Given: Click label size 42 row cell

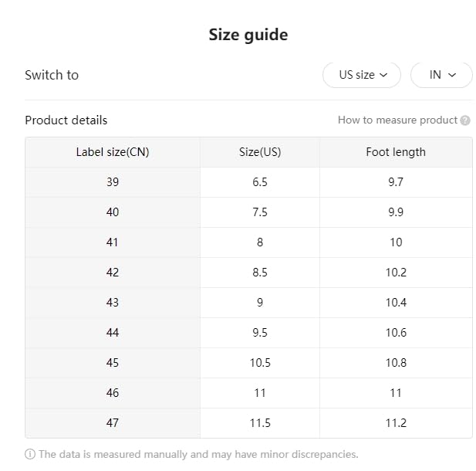Looking at the screenshot, I should point(113,273).
